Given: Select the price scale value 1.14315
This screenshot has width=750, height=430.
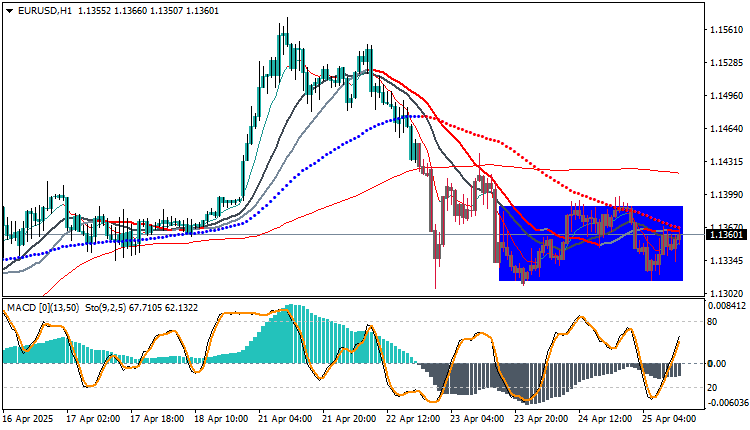Looking at the screenshot, I should pyautogui.click(x=727, y=162).
